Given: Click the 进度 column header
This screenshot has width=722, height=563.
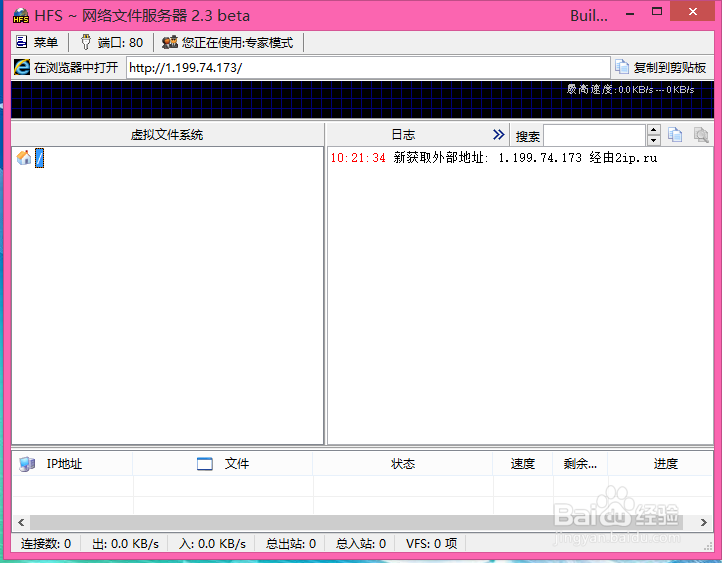Looking at the screenshot, I should [x=660, y=464].
